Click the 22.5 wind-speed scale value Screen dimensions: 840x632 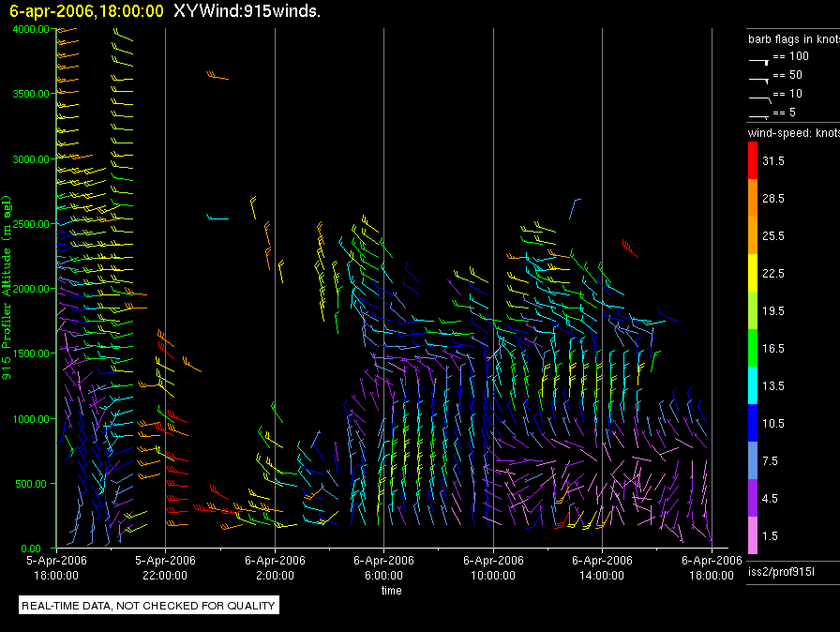point(773,273)
